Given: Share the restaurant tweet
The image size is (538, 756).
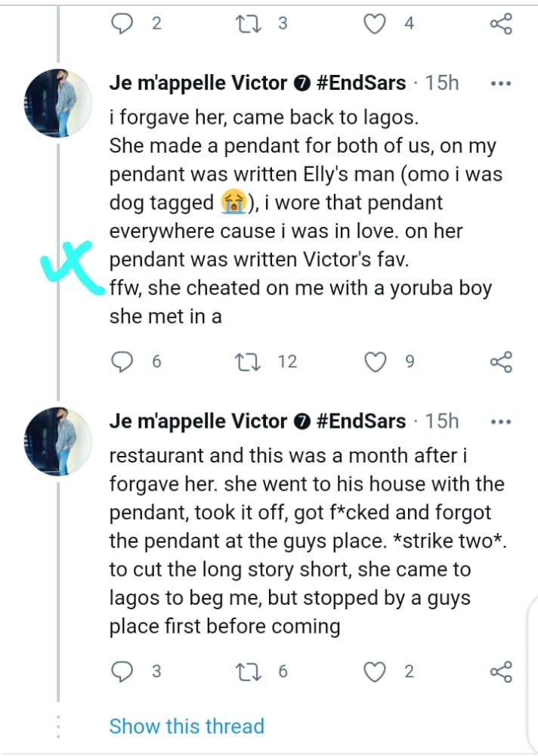Looking at the screenshot, I should point(501,671).
